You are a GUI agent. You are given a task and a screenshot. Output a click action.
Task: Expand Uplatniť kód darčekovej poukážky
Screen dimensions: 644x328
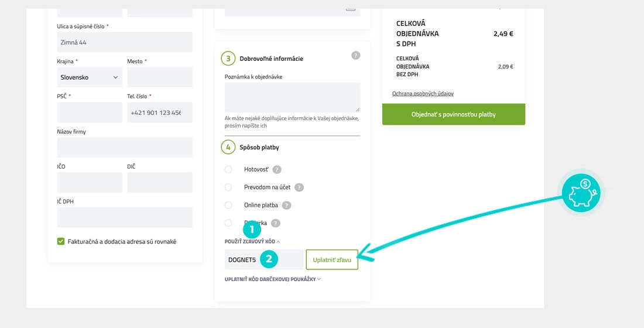[x=273, y=279]
